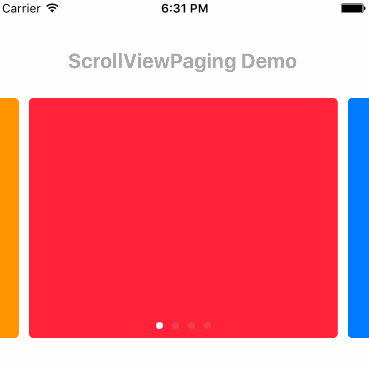Screen dimensions: 369x371
Task: Tap the battery icon in status bar
Action: tap(353, 8)
